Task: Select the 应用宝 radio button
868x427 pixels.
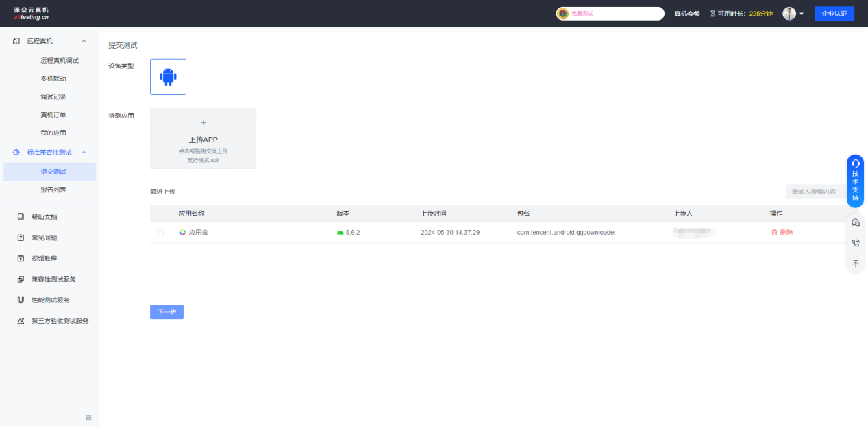Action: click(160, 233)
